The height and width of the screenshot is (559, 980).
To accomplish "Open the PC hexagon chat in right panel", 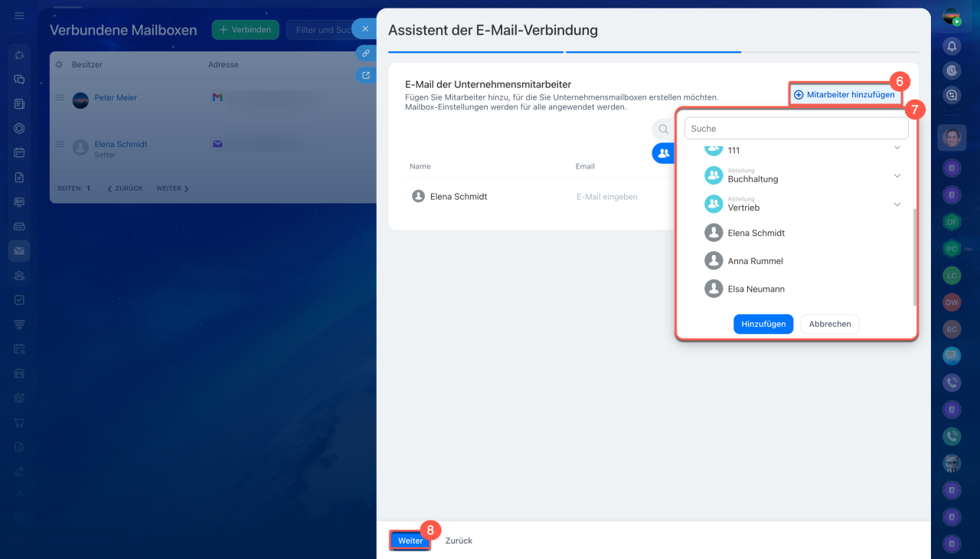I will (x=952, y=248).
